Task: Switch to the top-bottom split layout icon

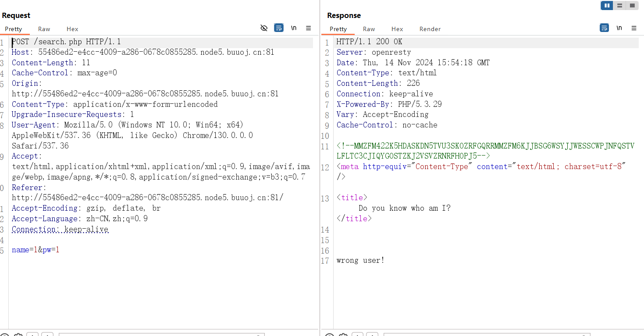Action: click(x=619, y=6)
